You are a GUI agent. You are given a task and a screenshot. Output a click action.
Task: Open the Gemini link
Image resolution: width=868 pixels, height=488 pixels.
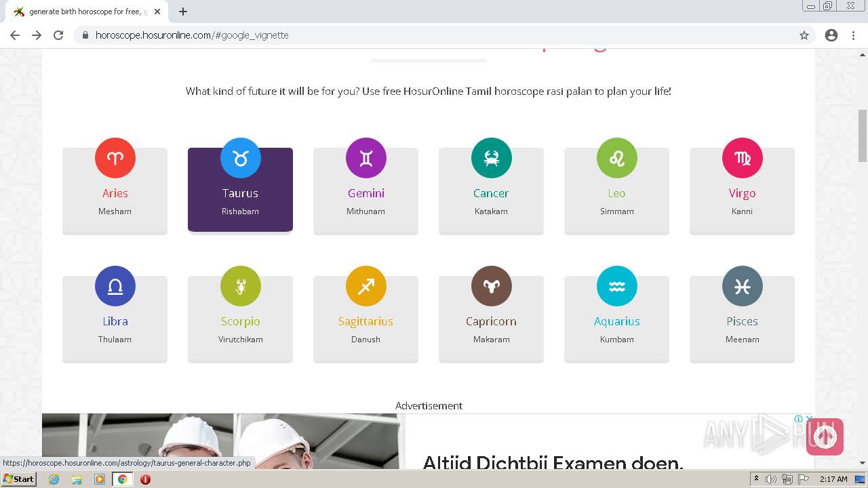pos(366,193)
